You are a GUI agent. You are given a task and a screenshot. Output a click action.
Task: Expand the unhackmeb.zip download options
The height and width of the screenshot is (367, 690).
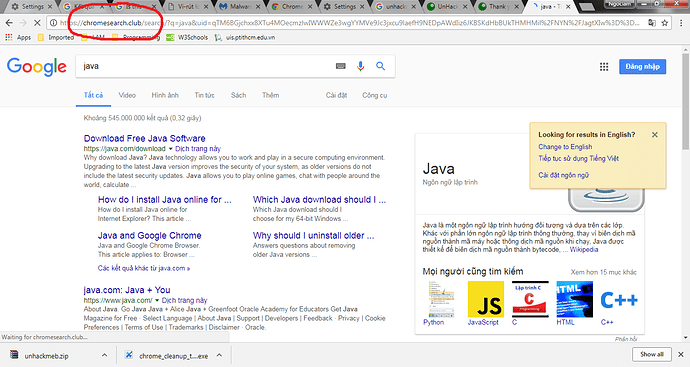point(104,355)
